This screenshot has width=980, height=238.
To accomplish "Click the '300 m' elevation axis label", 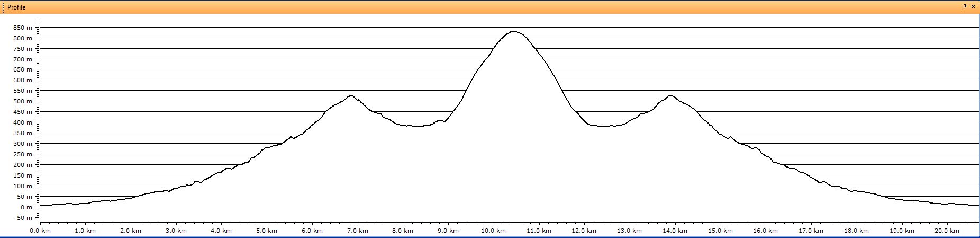I will point(23,144).
